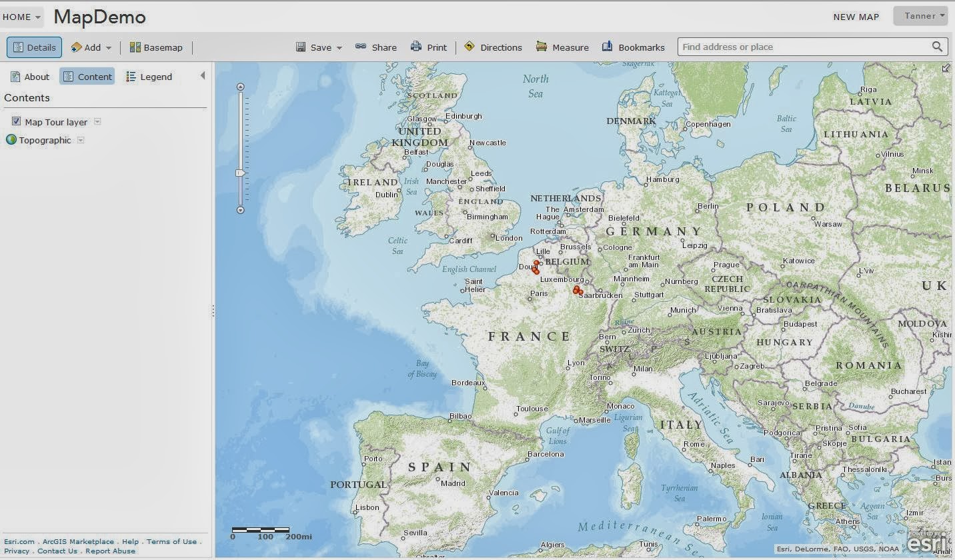Open the Measure tool

coord(562,47)
